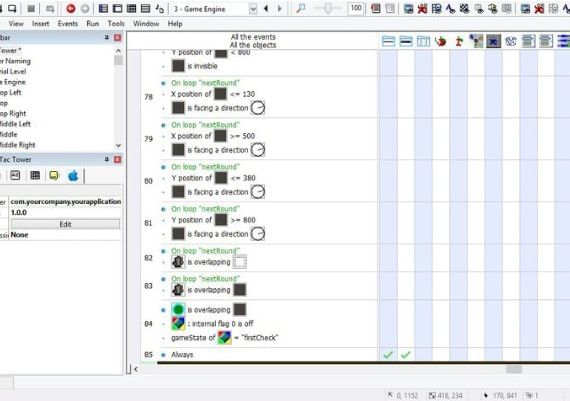Image resolution: width=570 pixels, height=401 pixels.
Task: Click the direction clock icon in event 81
Action: pyautogui.click(x=258, y=234)
